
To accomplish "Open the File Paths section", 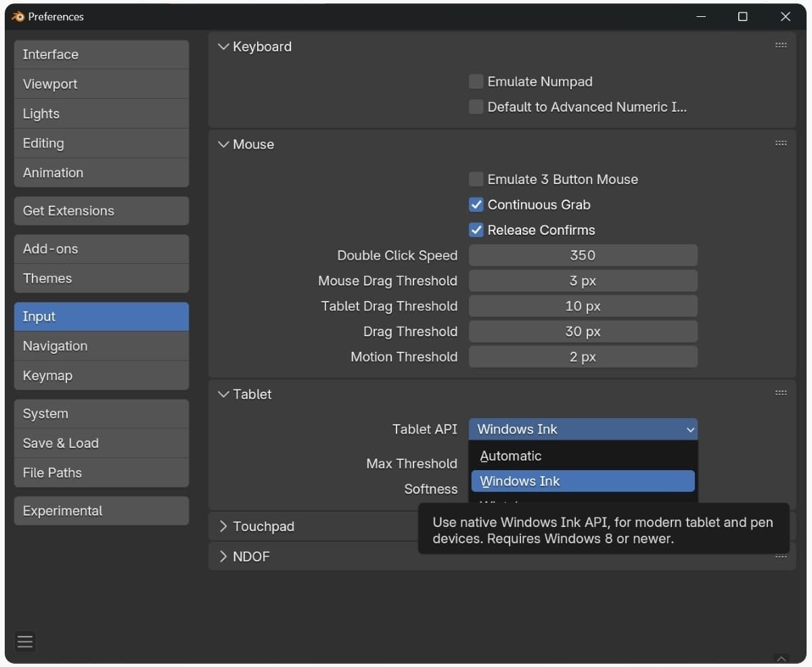I will pos(101,472).
